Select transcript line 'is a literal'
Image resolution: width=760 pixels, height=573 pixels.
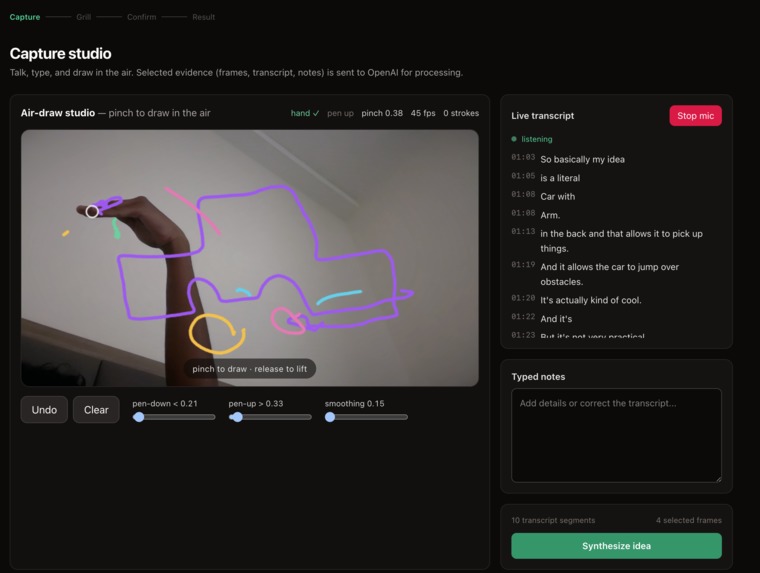(560, 178)
